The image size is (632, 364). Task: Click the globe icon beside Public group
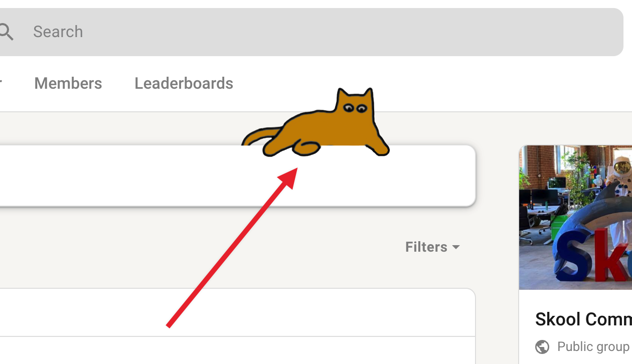tap(542, 346)
